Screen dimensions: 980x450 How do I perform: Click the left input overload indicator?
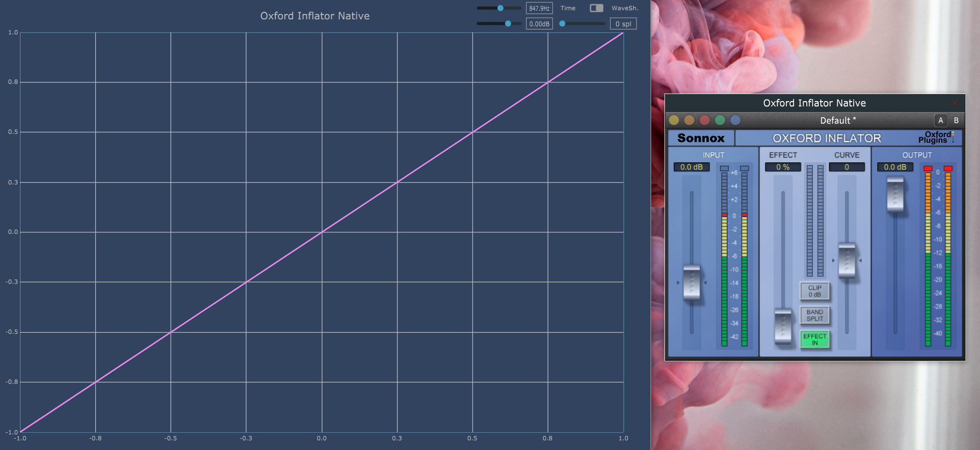[x=724, y=168]
